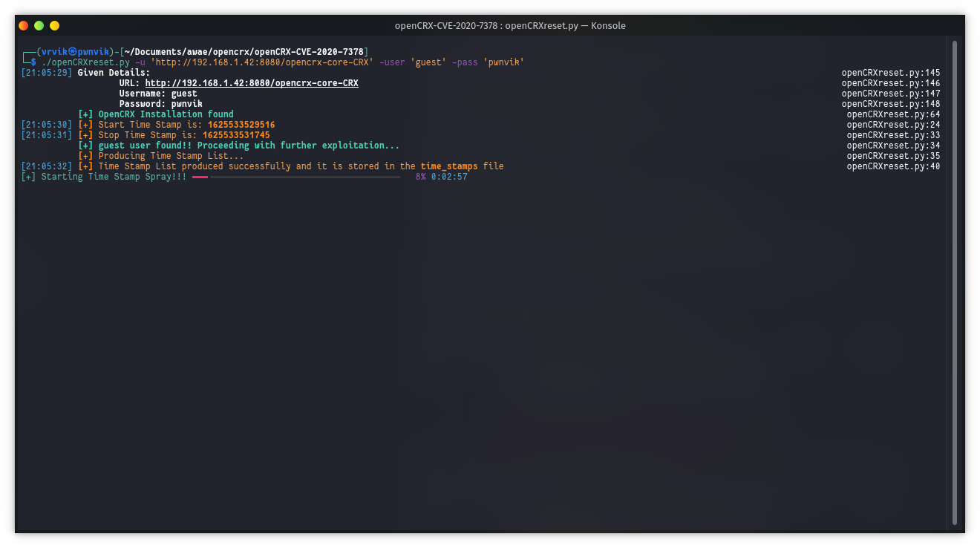
Task: Click the 'Given Details:' line
Action: click(114, 73)
